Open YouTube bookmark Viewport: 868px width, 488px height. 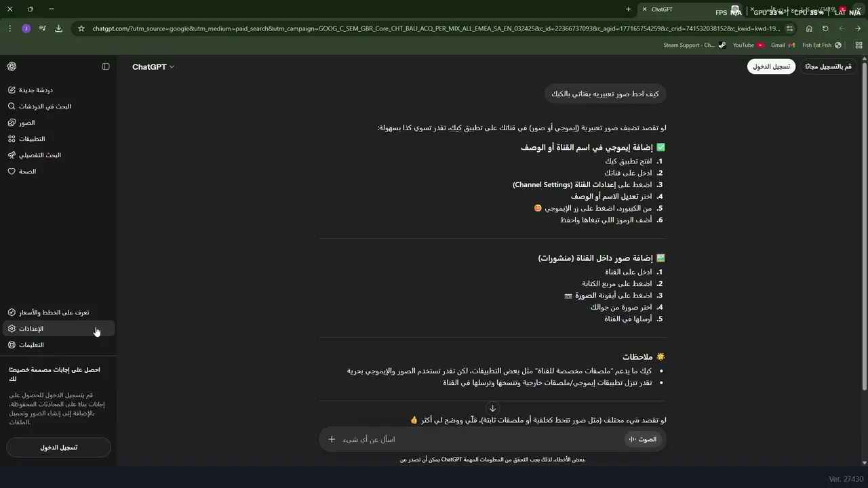(x=749, y=45)
